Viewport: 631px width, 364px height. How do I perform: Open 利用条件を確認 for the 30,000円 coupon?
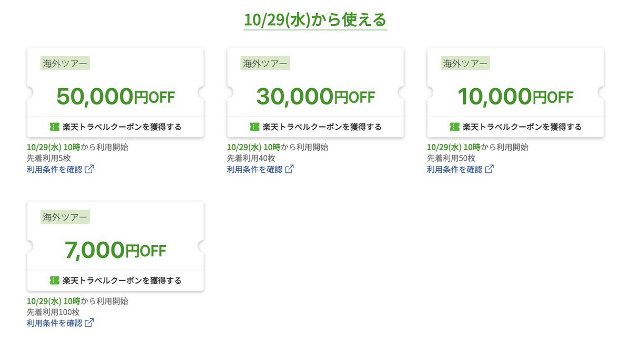point(255,169)
